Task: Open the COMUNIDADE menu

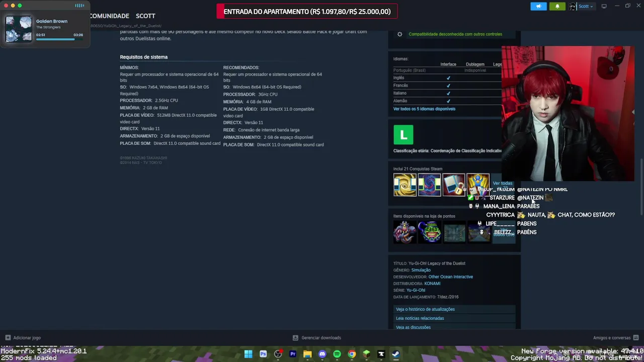Action: (109, 16)
